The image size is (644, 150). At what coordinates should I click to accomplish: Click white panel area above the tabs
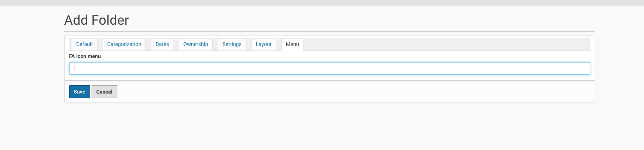329,37
